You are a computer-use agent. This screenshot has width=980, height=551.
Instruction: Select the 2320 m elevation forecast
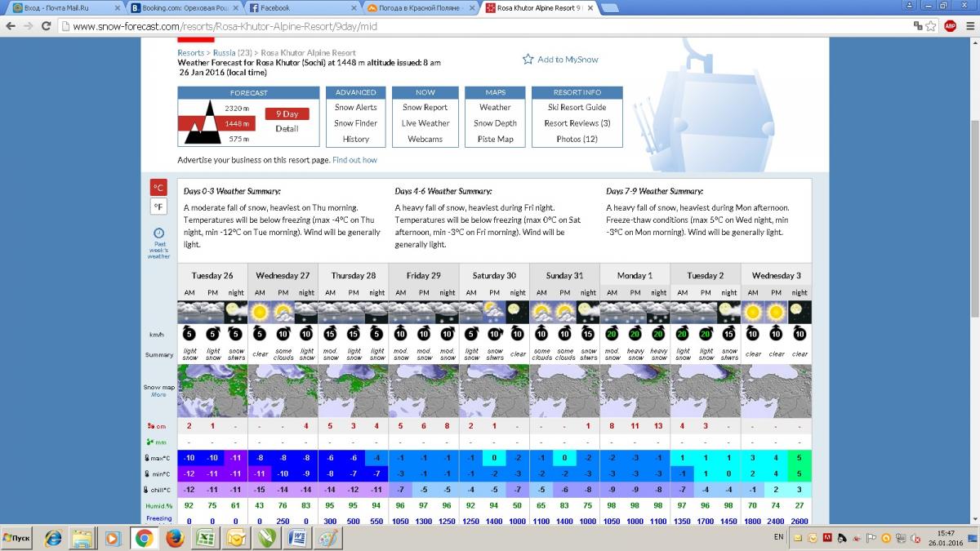click(x=237, y=108)
